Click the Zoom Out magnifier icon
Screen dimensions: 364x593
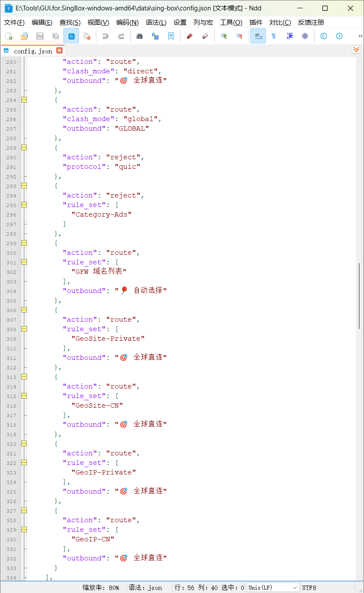pos(239,36)
